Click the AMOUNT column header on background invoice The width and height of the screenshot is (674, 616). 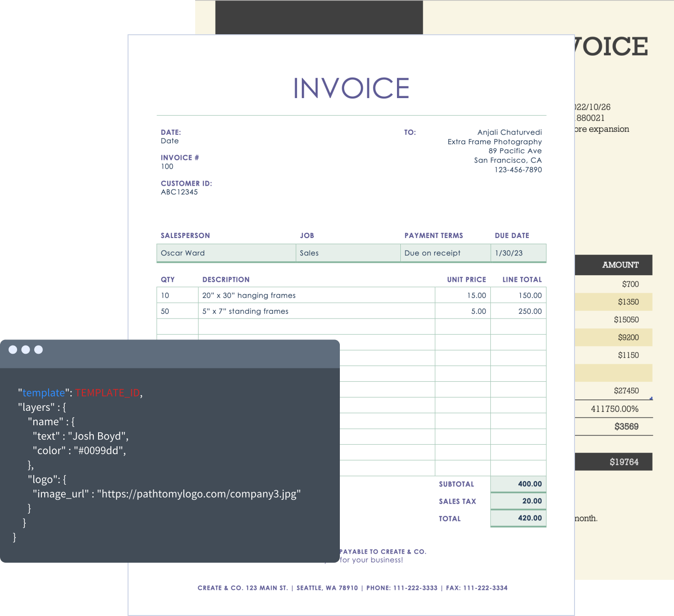coord(620,265)
